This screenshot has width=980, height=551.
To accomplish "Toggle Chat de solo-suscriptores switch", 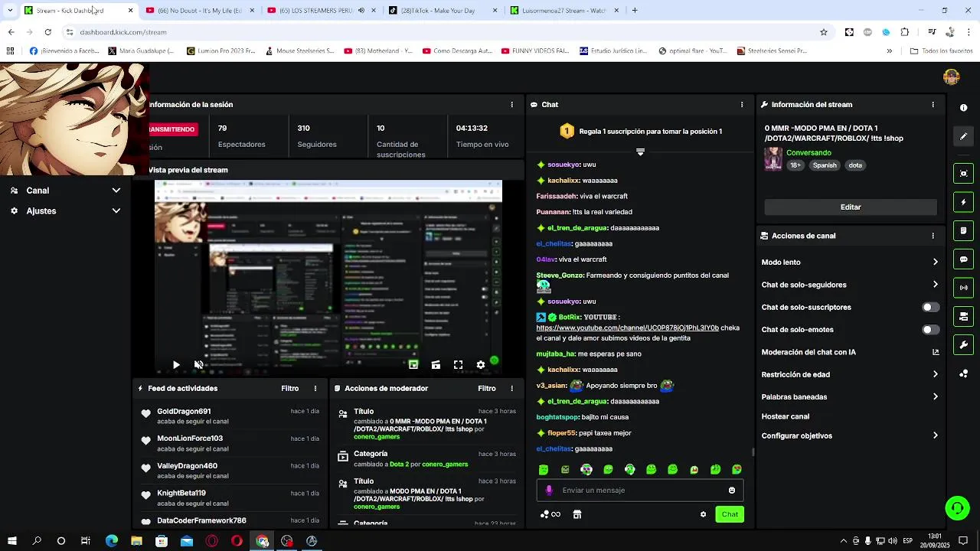I will click(x=930, y=308).
